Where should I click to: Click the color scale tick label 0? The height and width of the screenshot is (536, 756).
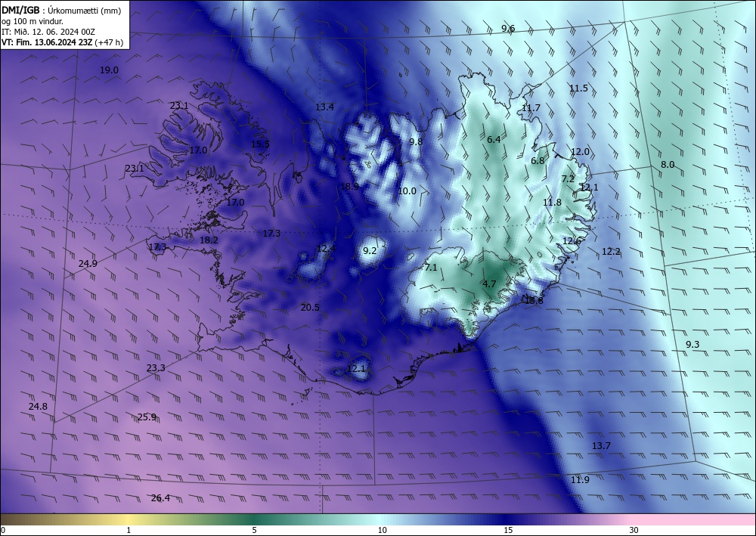[3, 531]
